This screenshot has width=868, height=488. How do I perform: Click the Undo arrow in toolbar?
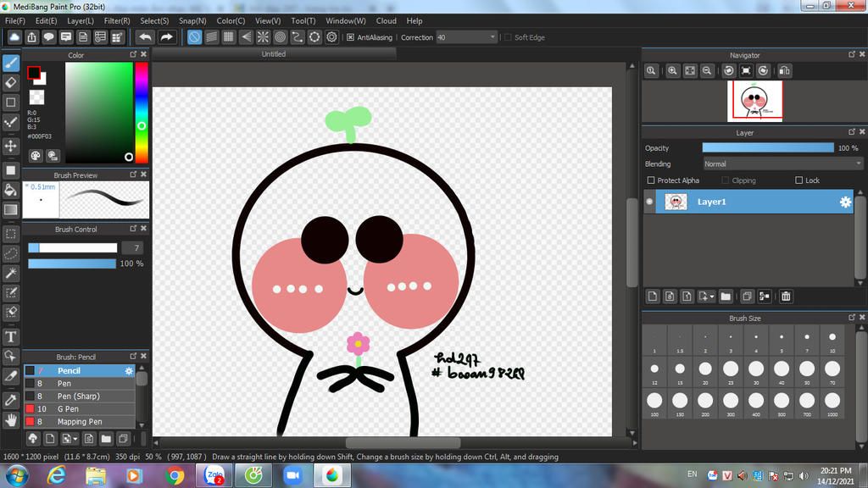(145, 37)
